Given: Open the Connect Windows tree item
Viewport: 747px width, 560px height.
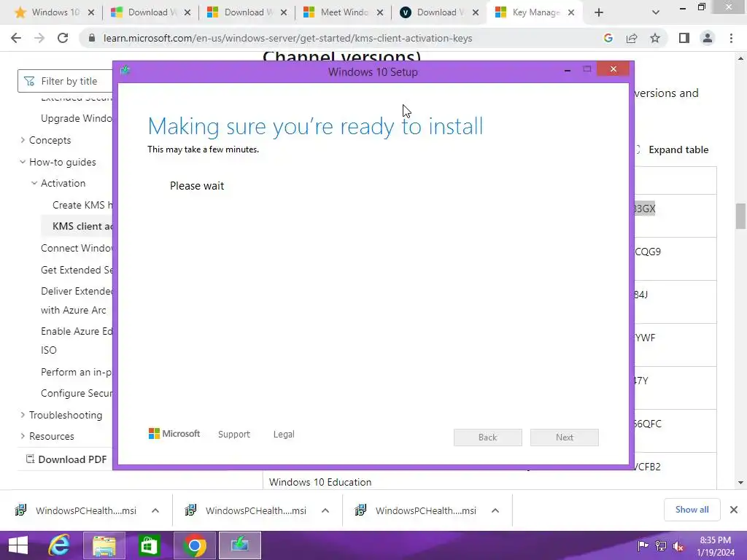Looking at the screenshot, I should click(77, 248).
